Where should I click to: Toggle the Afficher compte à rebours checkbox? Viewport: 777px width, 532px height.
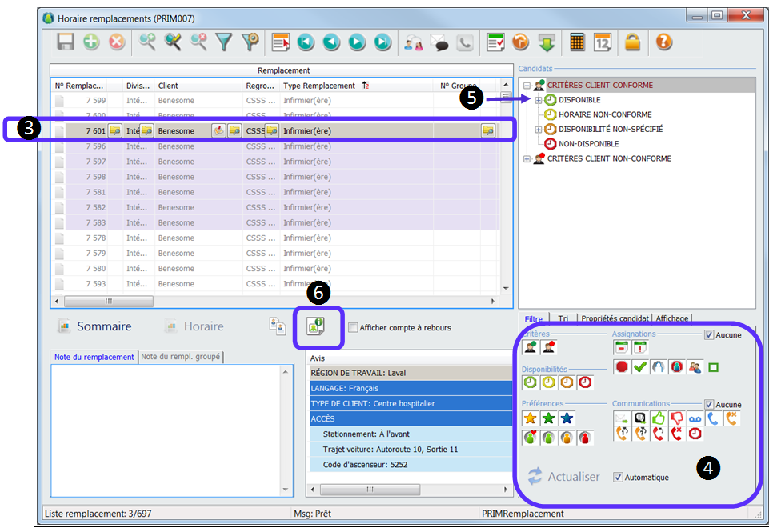(x=353, y=327)
